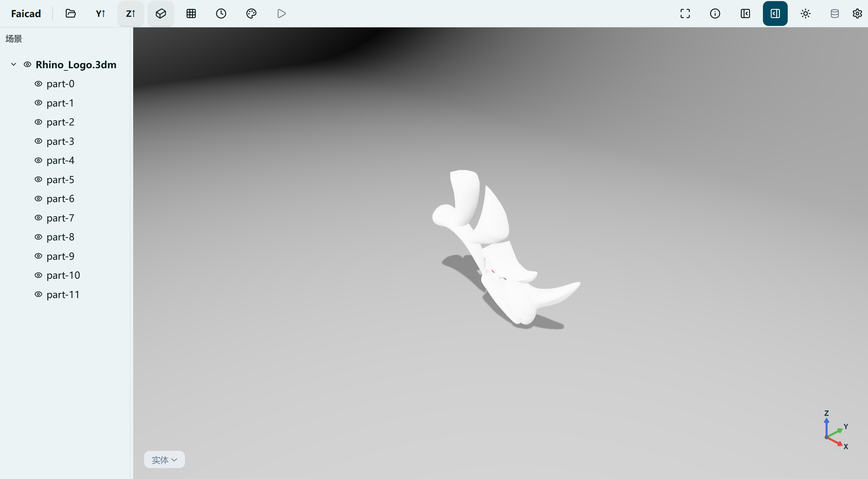
Task: Open the info panel icon
Action: click(x=715, y=13)
